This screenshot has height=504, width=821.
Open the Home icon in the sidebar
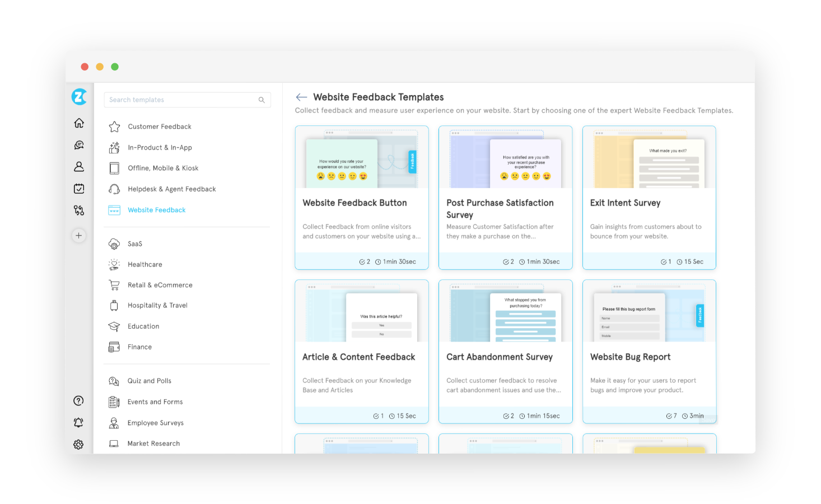coord(78,123)
